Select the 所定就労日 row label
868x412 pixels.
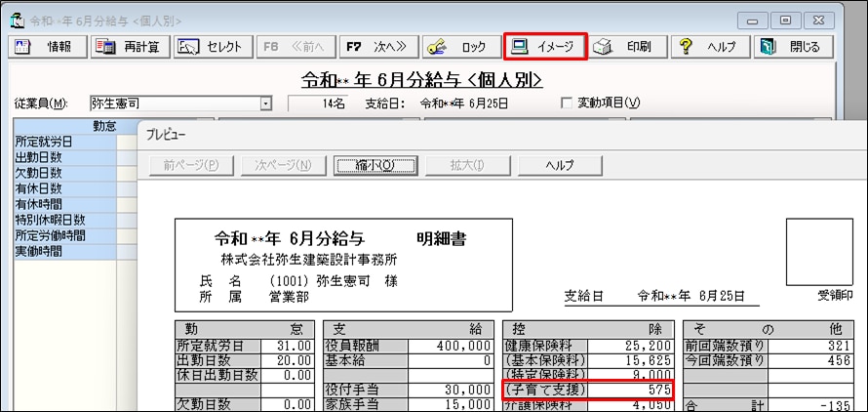tap(65, 142)
